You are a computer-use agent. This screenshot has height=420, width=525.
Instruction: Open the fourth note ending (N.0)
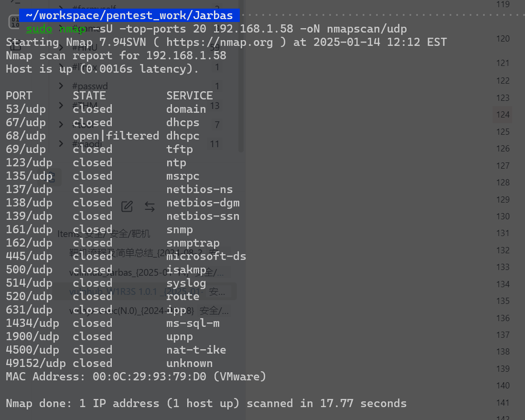coord(149,311)
